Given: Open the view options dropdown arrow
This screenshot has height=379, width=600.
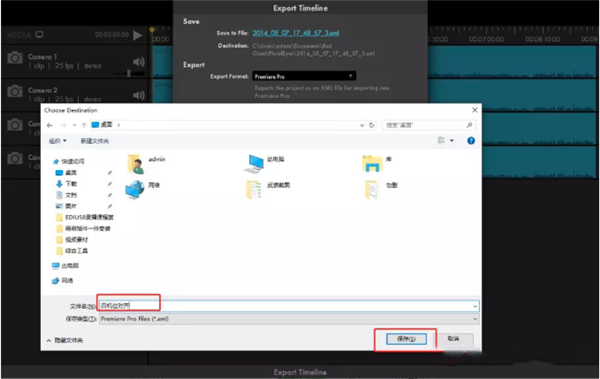Looking at the screenshot, I should coord(452,141).
